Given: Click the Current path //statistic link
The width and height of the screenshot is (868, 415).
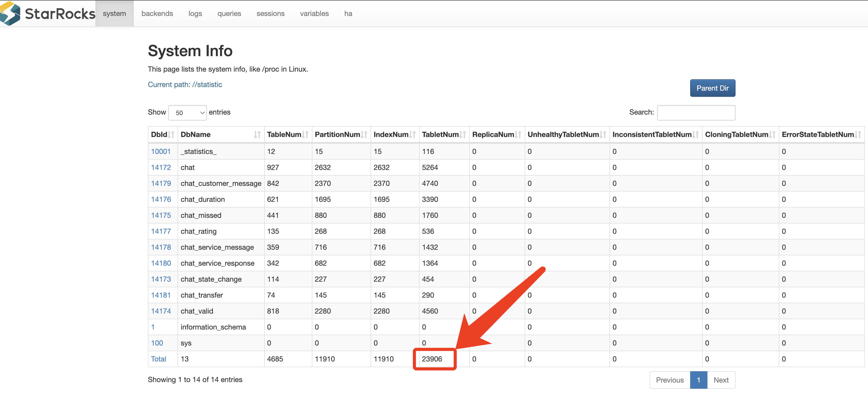Looking at the screenshot, I should pos(185,84).
